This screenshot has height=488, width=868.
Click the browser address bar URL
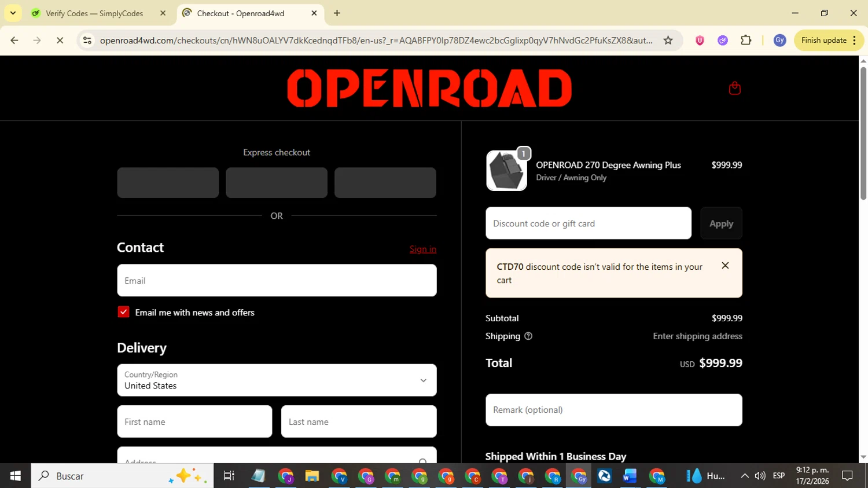(376, 41)
